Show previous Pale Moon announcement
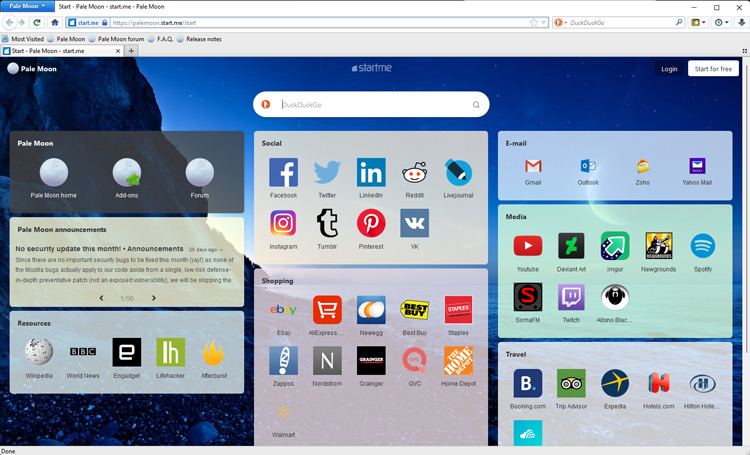 coord(101,298)
